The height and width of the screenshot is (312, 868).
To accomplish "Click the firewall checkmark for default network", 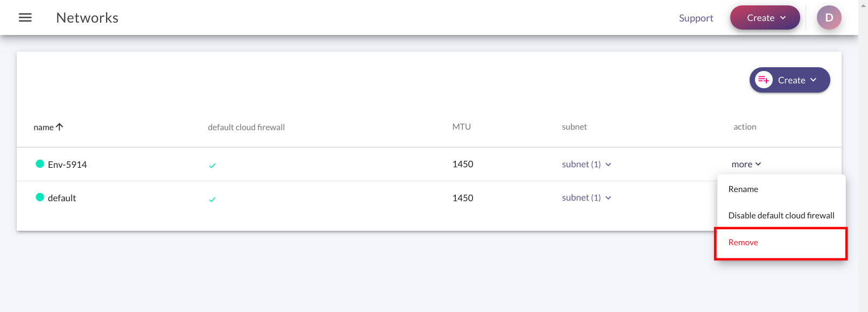I will pos(212,199).
